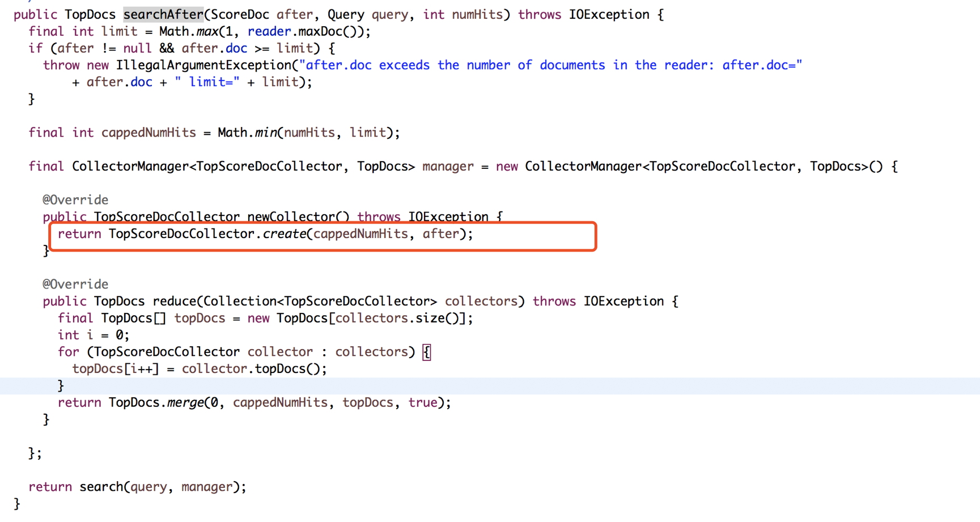
Task: Click the first '@Override' annotation
Action: click(75, 200)
